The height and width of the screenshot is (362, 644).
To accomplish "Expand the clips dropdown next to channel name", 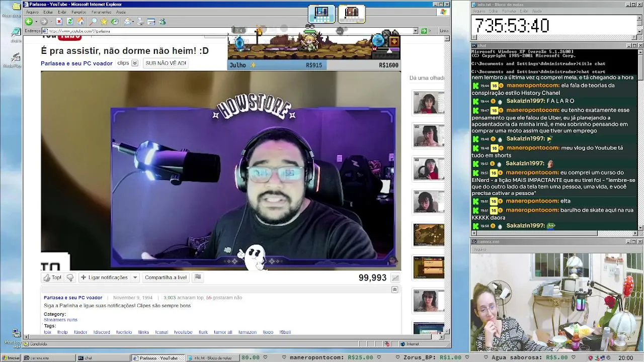I will pos(135,63).
